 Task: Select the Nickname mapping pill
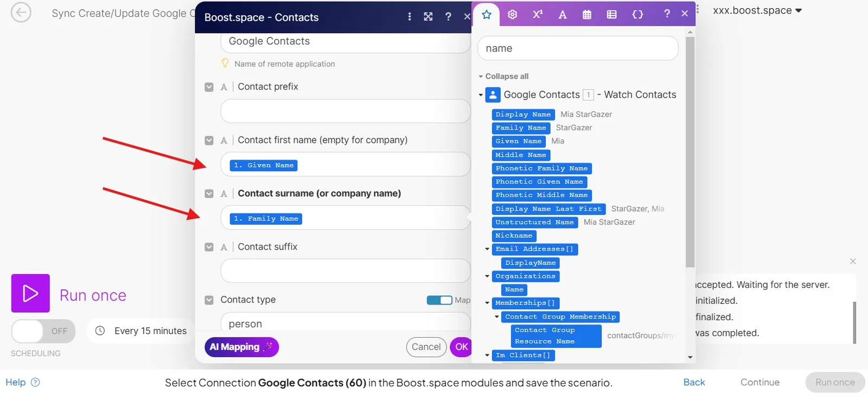(514, 236)
